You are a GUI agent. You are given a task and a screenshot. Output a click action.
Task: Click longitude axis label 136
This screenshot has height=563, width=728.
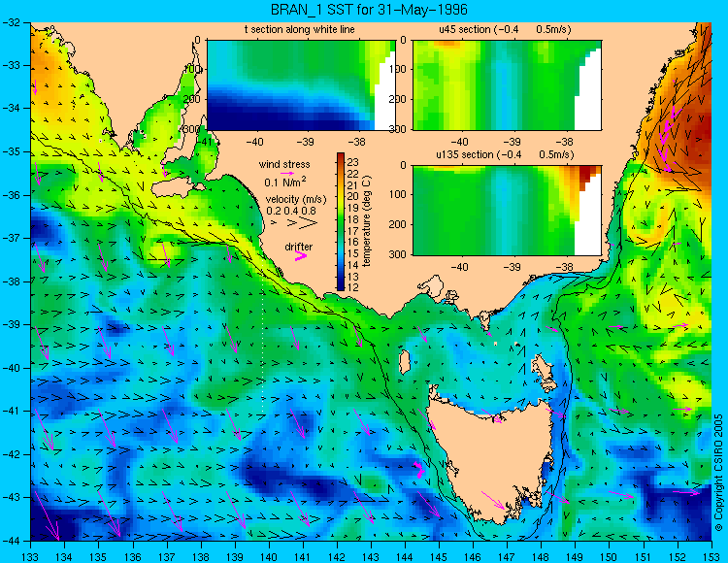tap(133, 556)
